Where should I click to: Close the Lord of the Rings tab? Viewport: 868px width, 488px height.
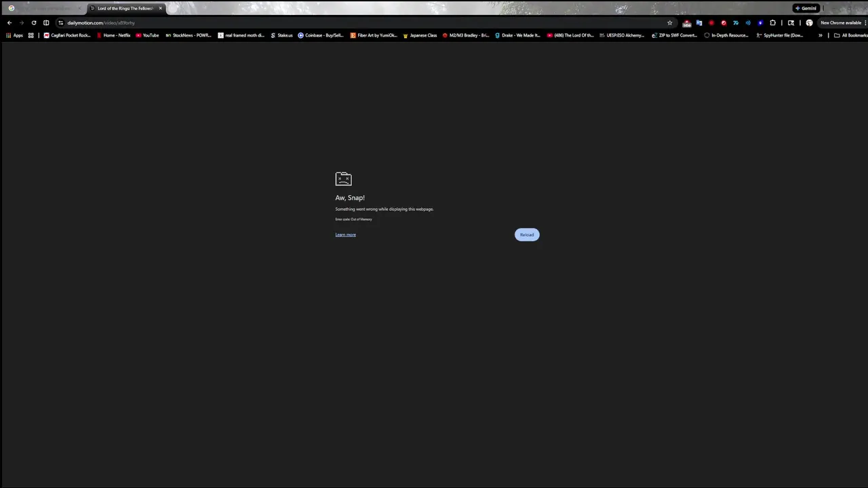(161, 8)
